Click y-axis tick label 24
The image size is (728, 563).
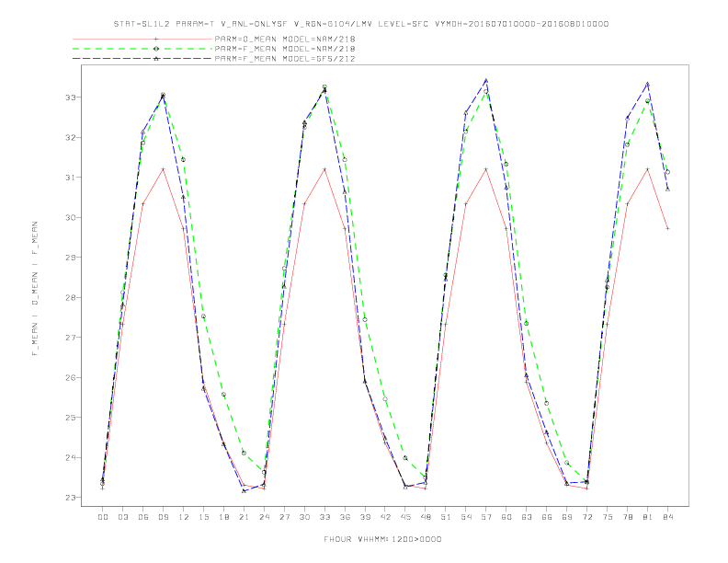point(71,457)
